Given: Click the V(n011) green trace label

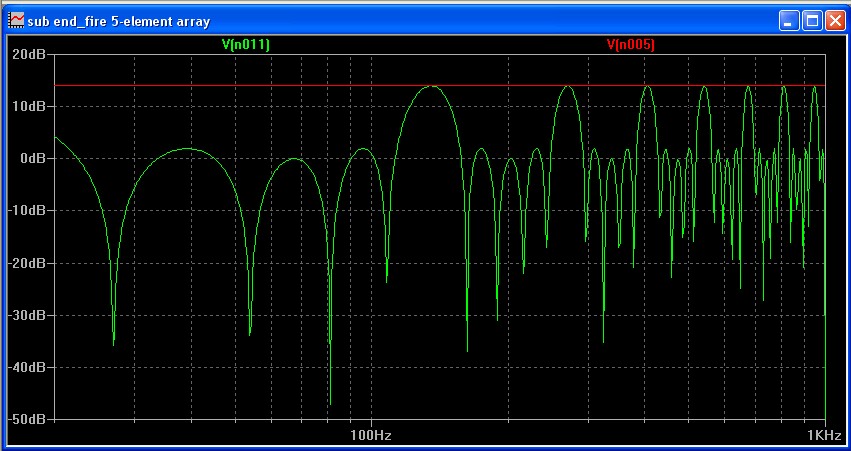Looking at the screenshot, I should click(246, 45).
